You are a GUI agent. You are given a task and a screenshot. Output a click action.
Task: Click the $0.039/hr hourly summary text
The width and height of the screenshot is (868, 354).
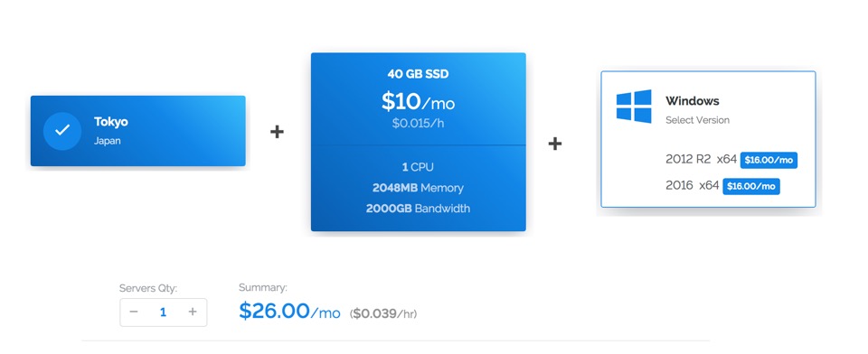383,313
